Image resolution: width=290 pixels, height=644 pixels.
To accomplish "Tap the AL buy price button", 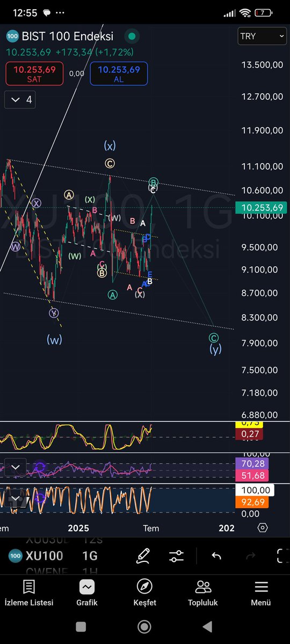I will pos(119,74).
